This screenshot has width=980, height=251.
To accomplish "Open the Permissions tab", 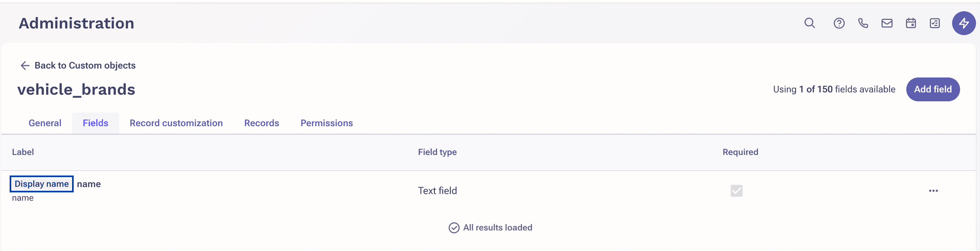I will coord(326,123).
